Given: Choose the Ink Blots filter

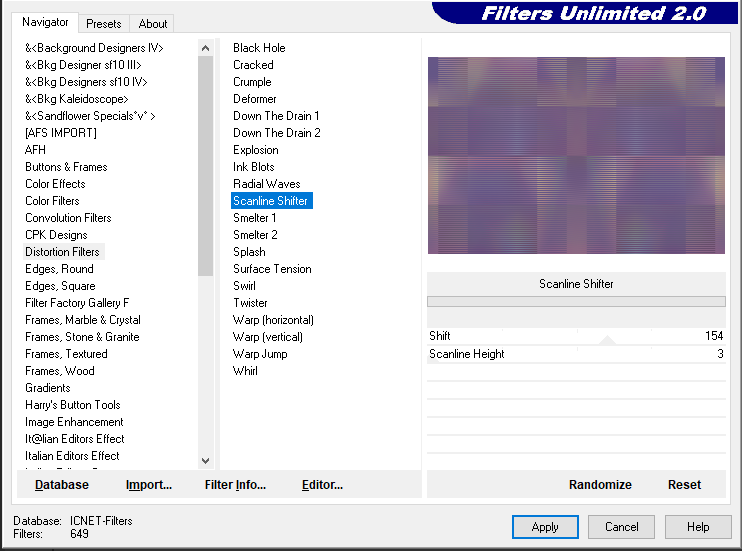Looking at the screenshot, I should point(254,167).
